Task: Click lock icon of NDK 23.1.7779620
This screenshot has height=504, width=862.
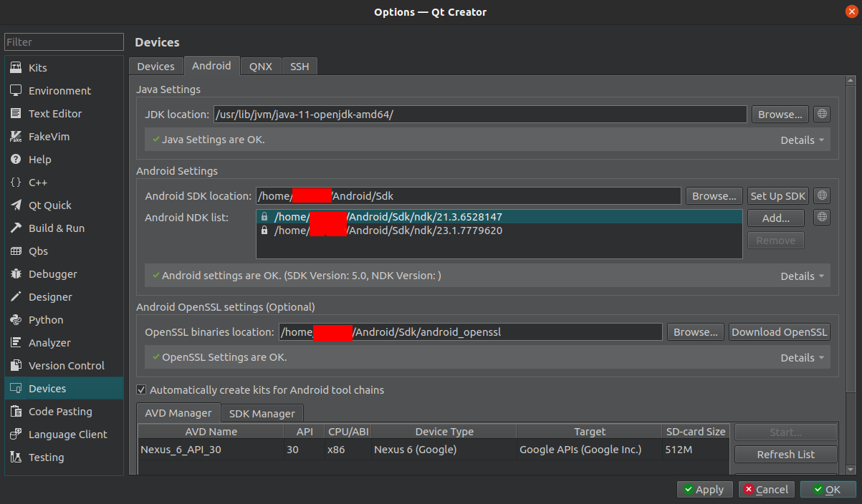Action: (264, 231)
